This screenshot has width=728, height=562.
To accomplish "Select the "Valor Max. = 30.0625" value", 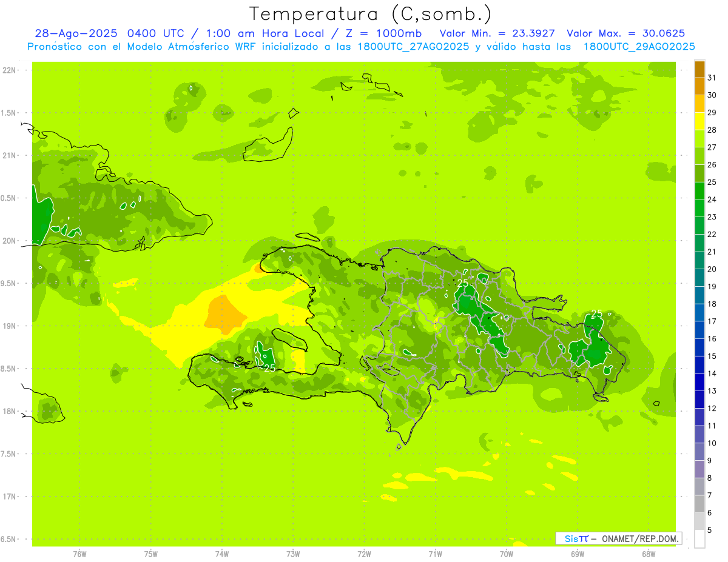I will coord(625,33).
